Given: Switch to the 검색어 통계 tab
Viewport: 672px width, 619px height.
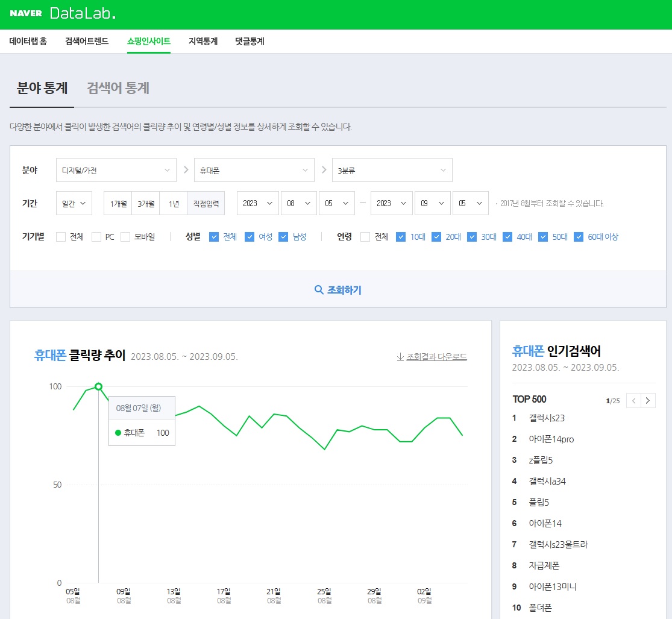Looking at the screenshot, I should tap(117, 88).
